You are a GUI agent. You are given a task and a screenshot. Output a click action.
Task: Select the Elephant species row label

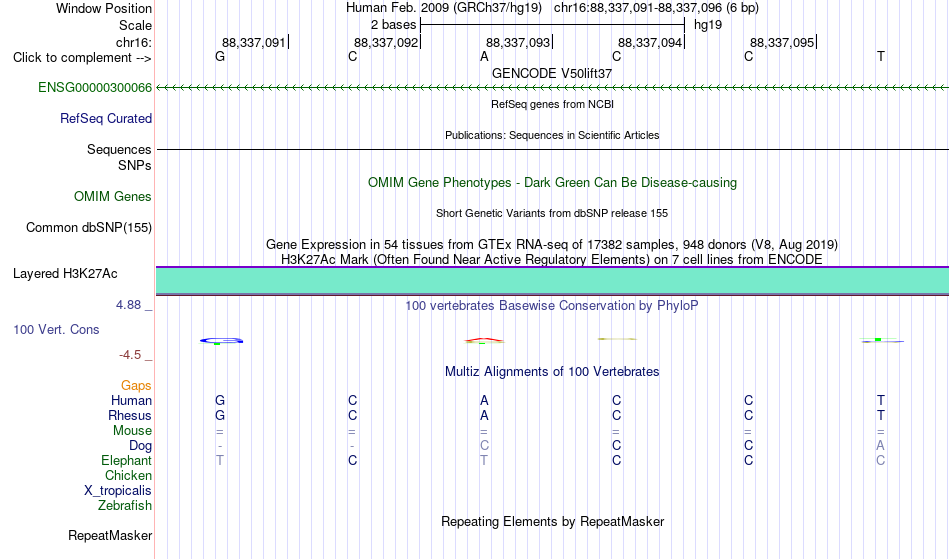point(126,461)
